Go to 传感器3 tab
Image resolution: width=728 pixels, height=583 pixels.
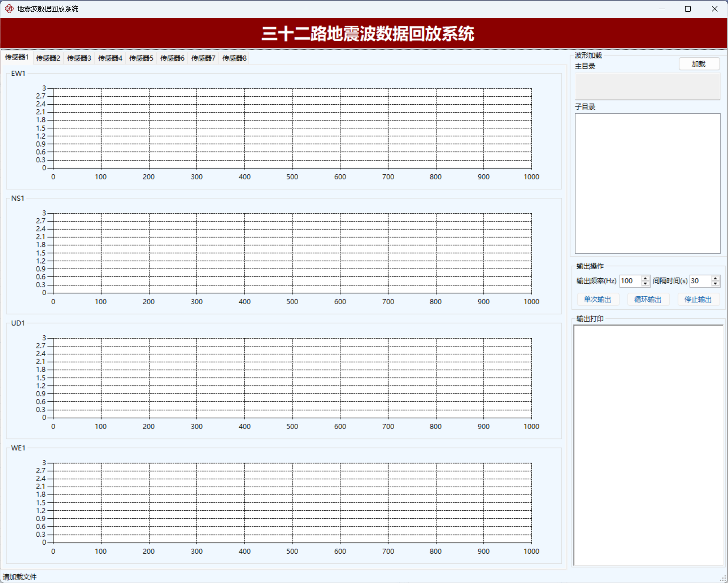coord(79,58)
